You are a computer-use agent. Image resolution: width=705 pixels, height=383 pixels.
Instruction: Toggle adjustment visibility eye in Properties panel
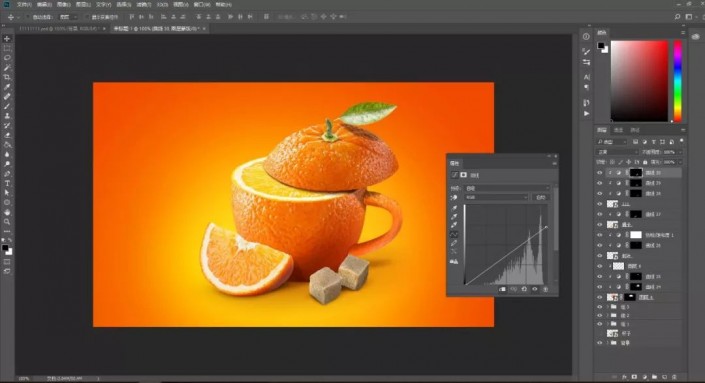pyautogui.click(x=535, y=289)
